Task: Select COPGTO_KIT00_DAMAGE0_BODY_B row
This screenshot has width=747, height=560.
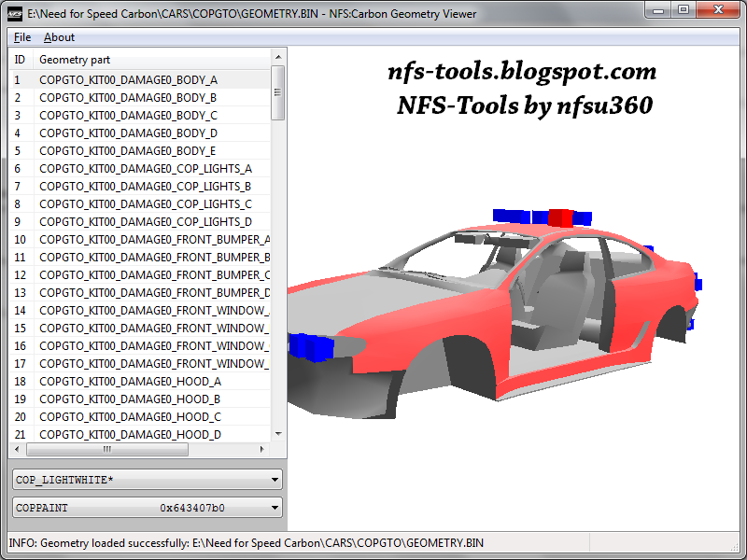Action: pos(140,98)
